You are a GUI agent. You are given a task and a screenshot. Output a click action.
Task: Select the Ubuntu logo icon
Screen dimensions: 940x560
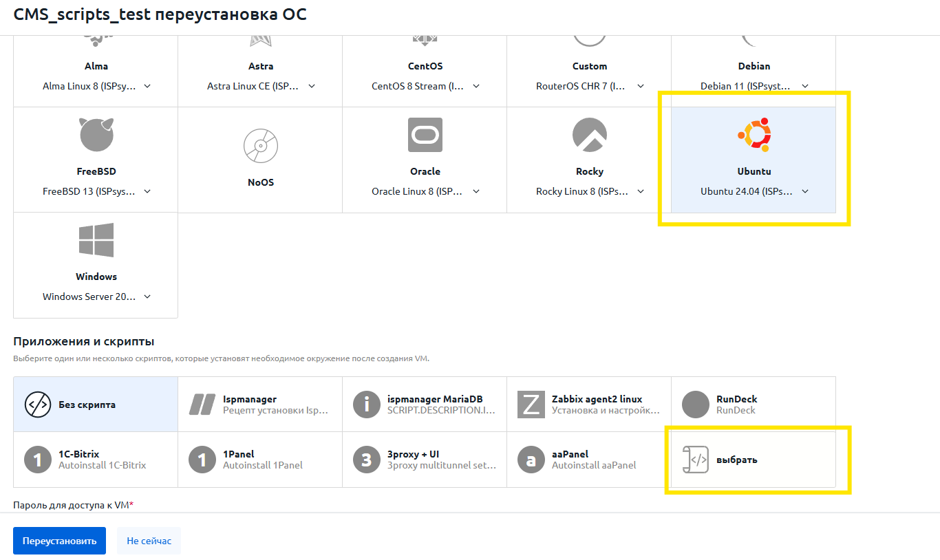click(x=754, y=135)
